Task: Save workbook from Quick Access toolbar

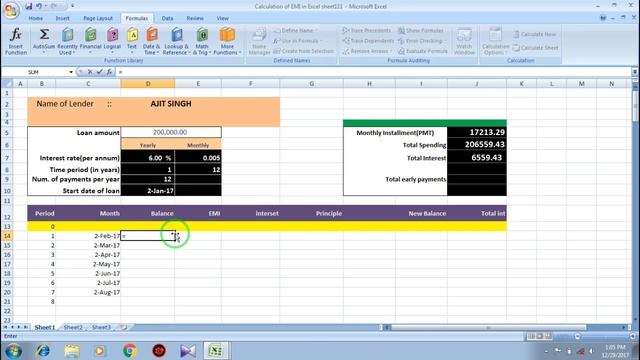Action: [29, 6]
